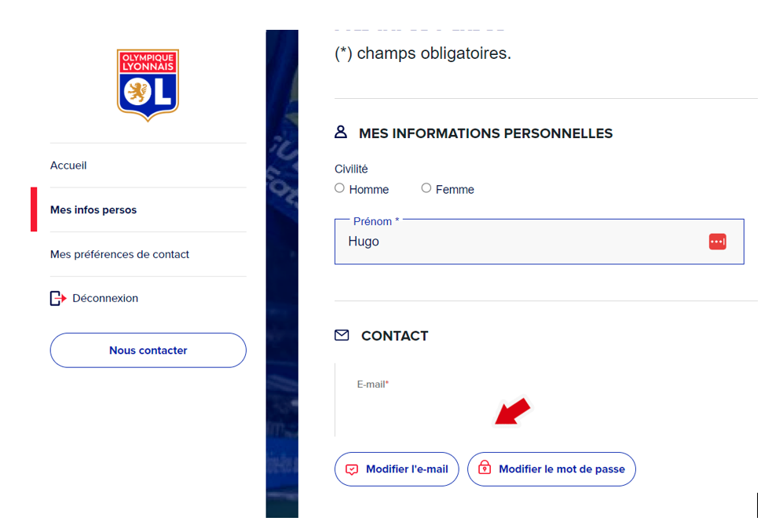Image resolution: width=761 pixels, height=532 pixels.
Task: Click the person icon beside Mes Informations Personnelles
Action: 341,132
